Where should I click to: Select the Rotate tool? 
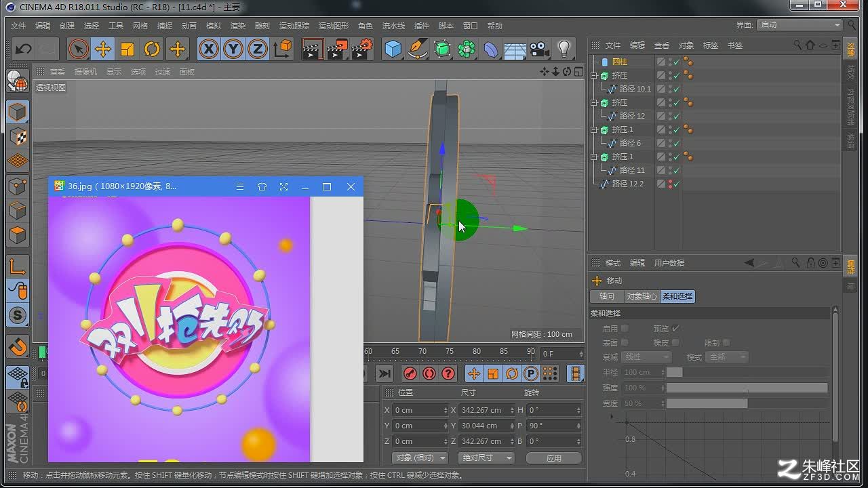152,49
